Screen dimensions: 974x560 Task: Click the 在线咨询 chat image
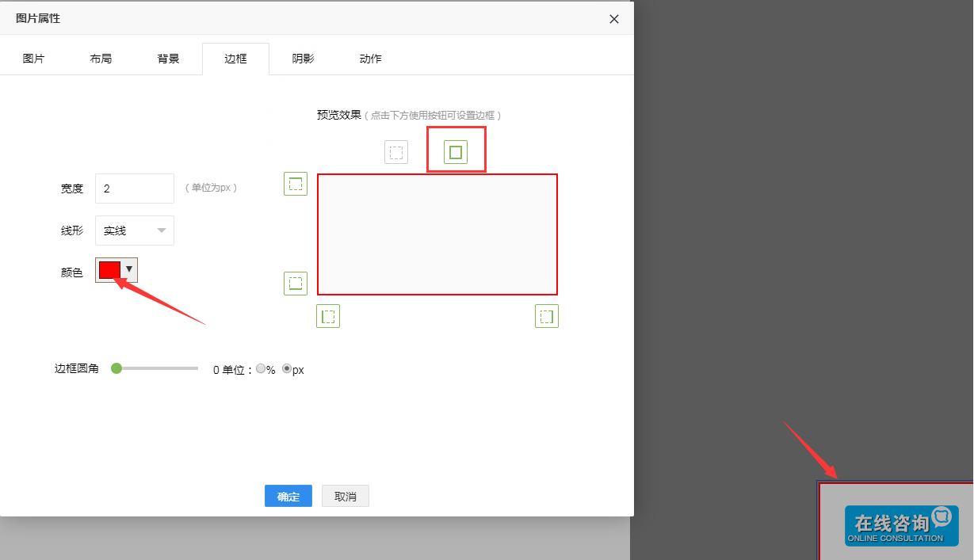(901, 526)
